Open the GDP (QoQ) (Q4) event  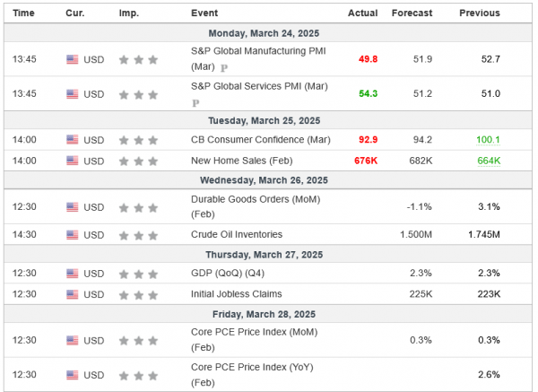(x=230, y=272)
